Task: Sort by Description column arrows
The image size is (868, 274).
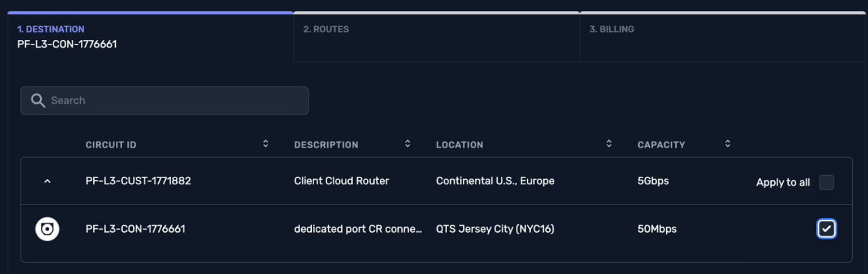Action: coord(407,144)
